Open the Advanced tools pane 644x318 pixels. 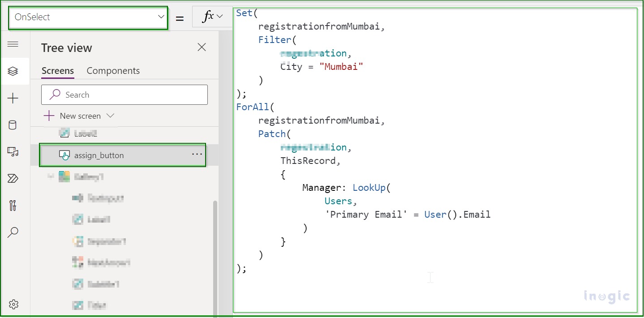tap(13, 205)
